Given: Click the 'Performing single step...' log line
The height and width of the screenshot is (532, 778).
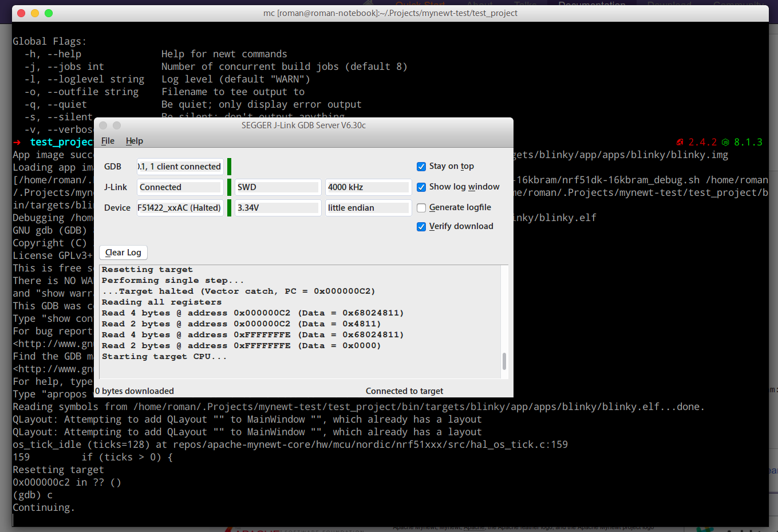Looking at the screenshot, I should tap(173, 281).
